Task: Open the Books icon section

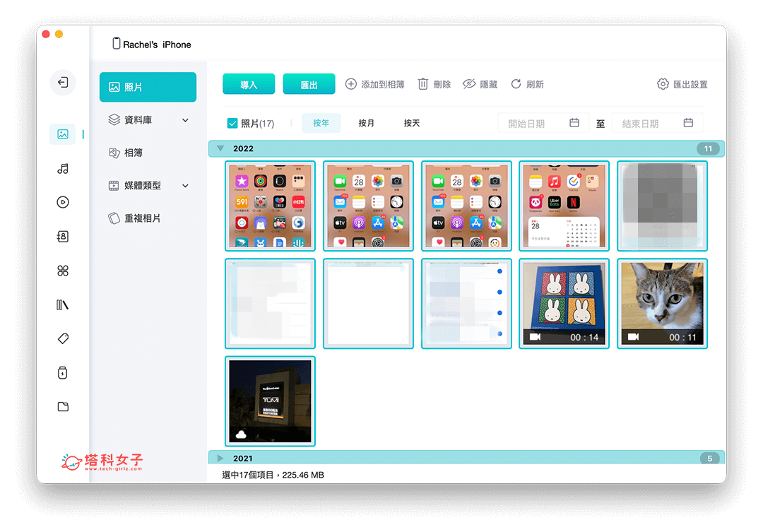Action: [63, 305]
